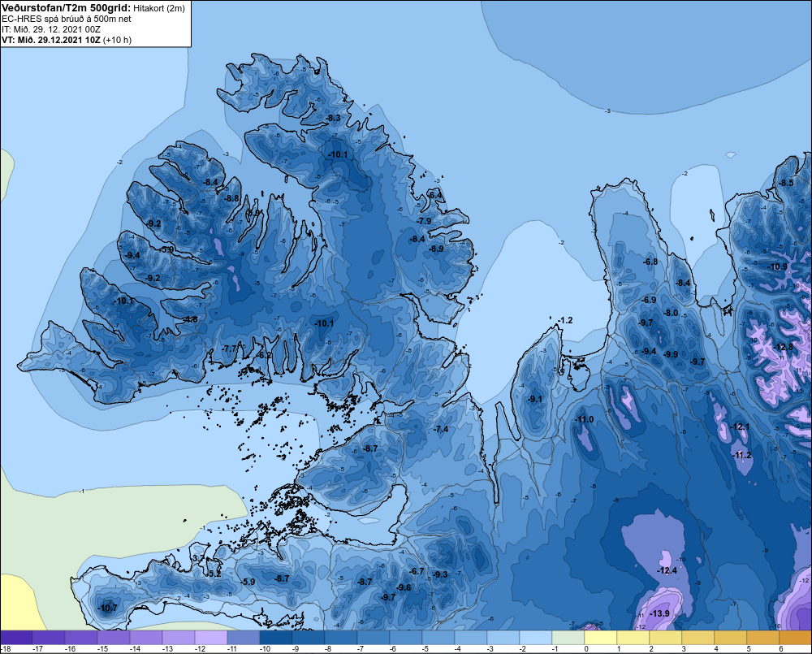Screen dimensions: 812x654
Task: Click the -7.9 temperature label
Action: click(424, 221)
